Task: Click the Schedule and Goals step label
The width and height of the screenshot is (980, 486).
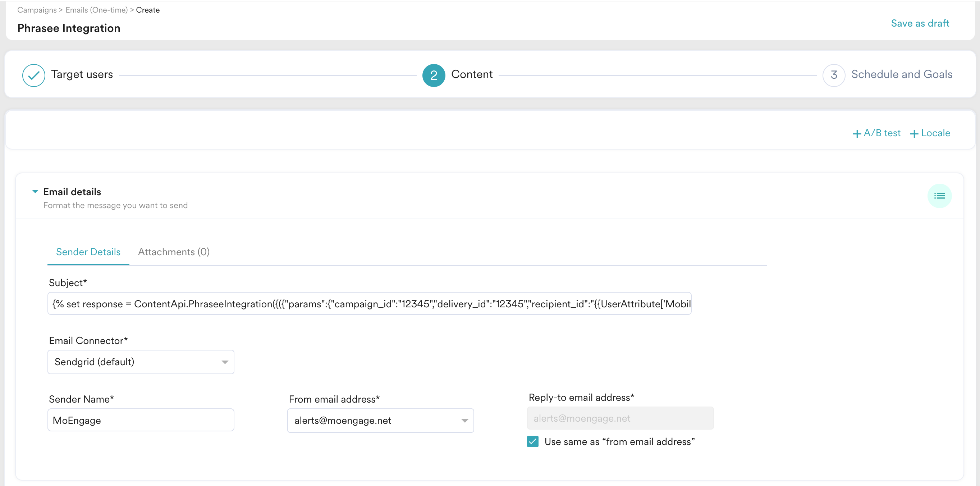Action: pyautogui.click(x=902, y=74)
